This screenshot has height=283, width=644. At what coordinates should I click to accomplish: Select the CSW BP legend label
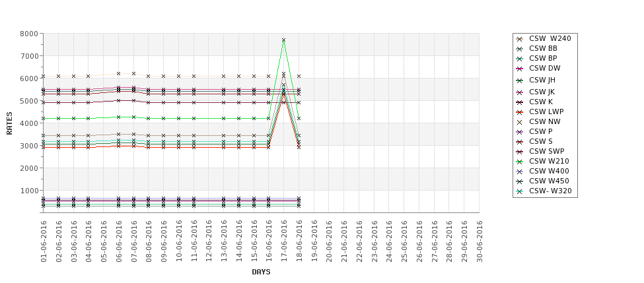543,58
